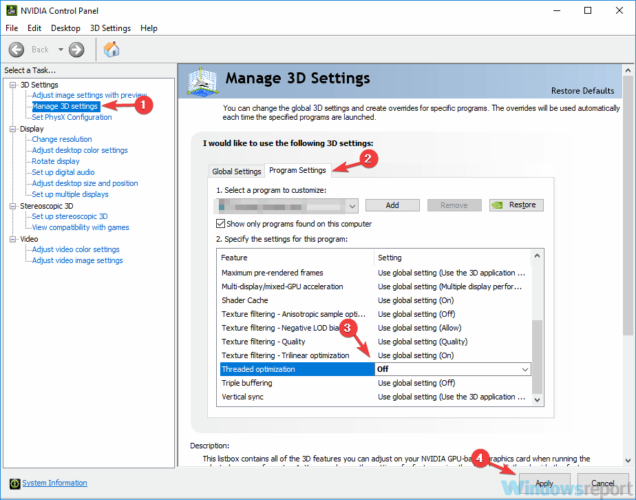636x500 pixels.
Task: Collapse the Display tree node
Action: click(x=13, y=129)
